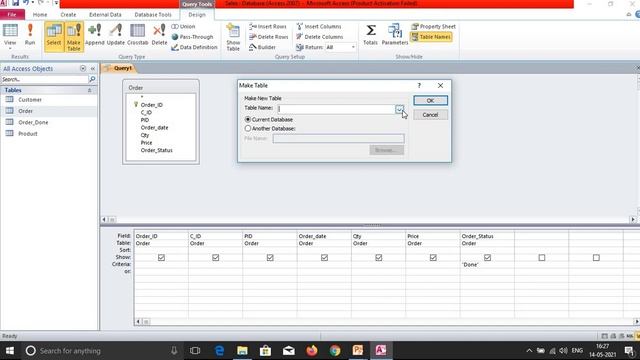
Task: Open the All Access Objects navigation menu
Action: [83, 69]
